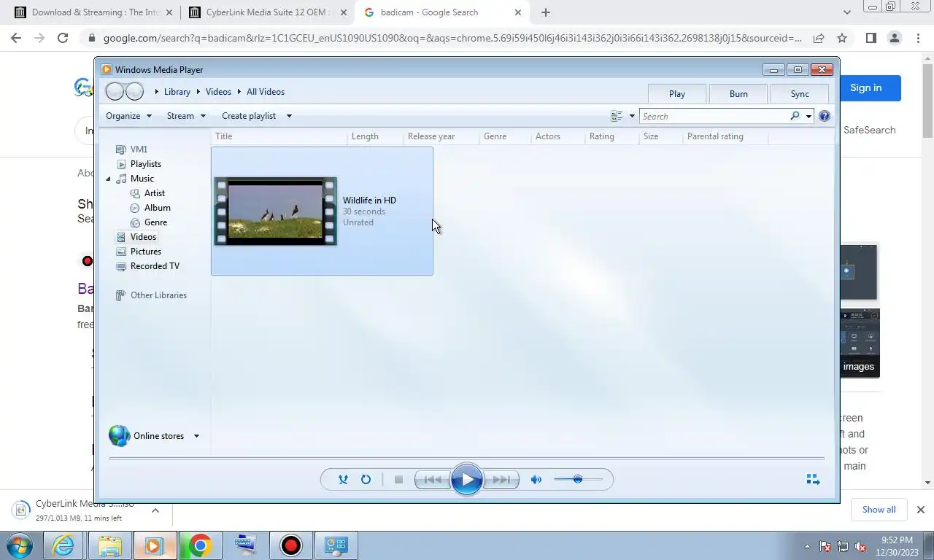934x560 pixels.
Task: Expand the View options dropdown arrow
Action: pos(632,116)
